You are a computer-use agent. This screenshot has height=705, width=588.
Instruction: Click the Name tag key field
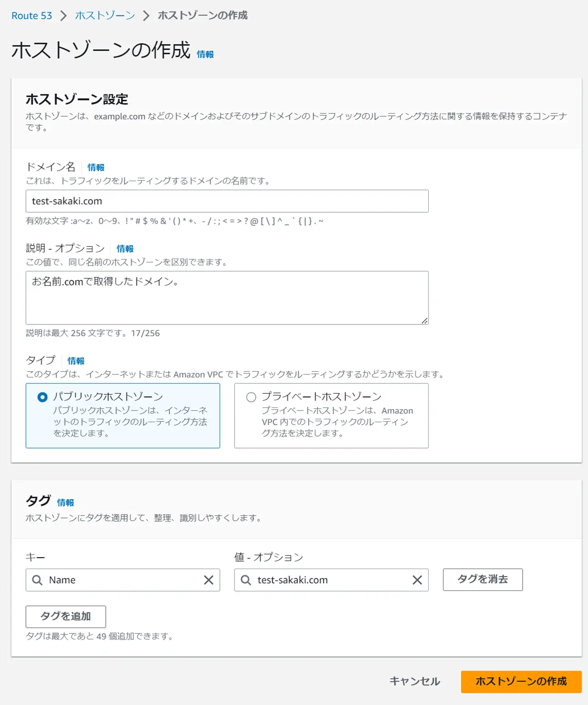(x=123, y=580)
